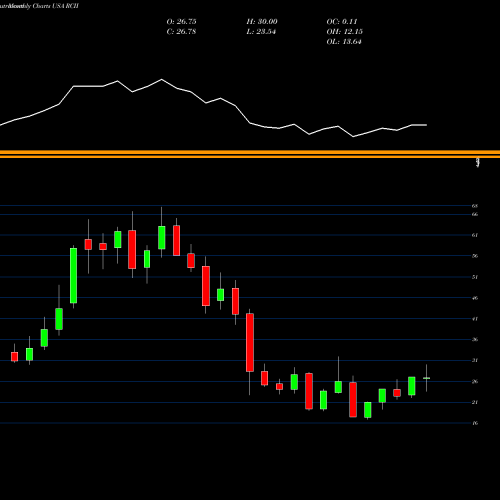Click the price axis label '26'
Image resolution: width=500 pixels, height=500 pixels.
point(475,381)
